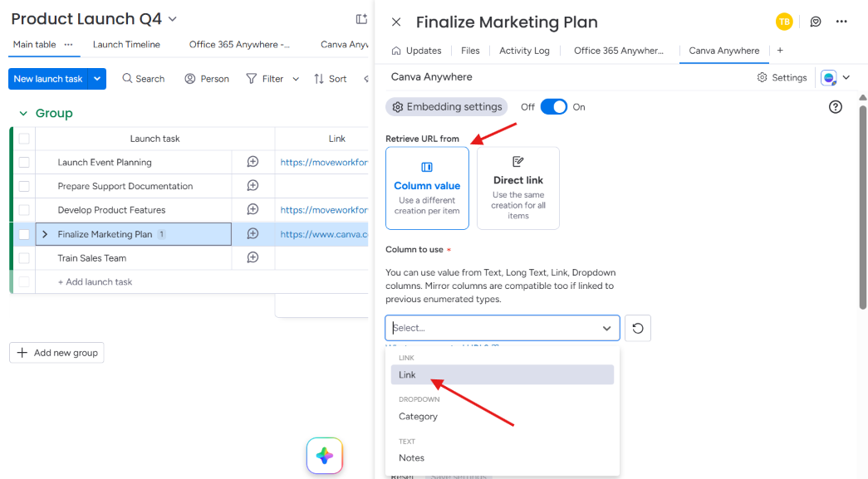
Task: Choose the Direct link option card
Action: click(x=518, y=188)
